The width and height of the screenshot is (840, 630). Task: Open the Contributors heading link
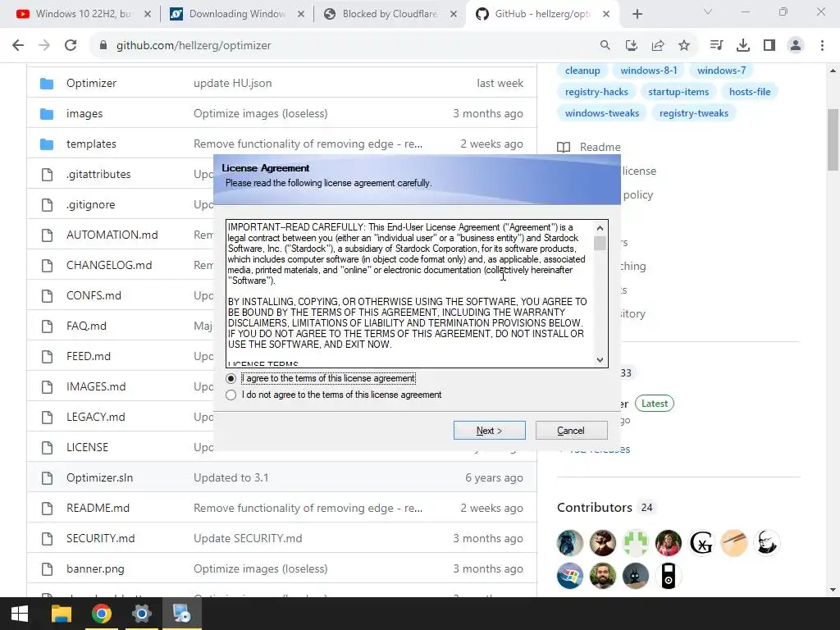(595, 508)
